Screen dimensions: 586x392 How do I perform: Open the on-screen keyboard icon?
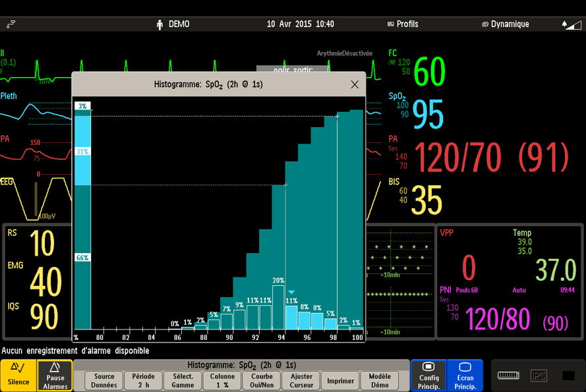(x=508, y=376)
